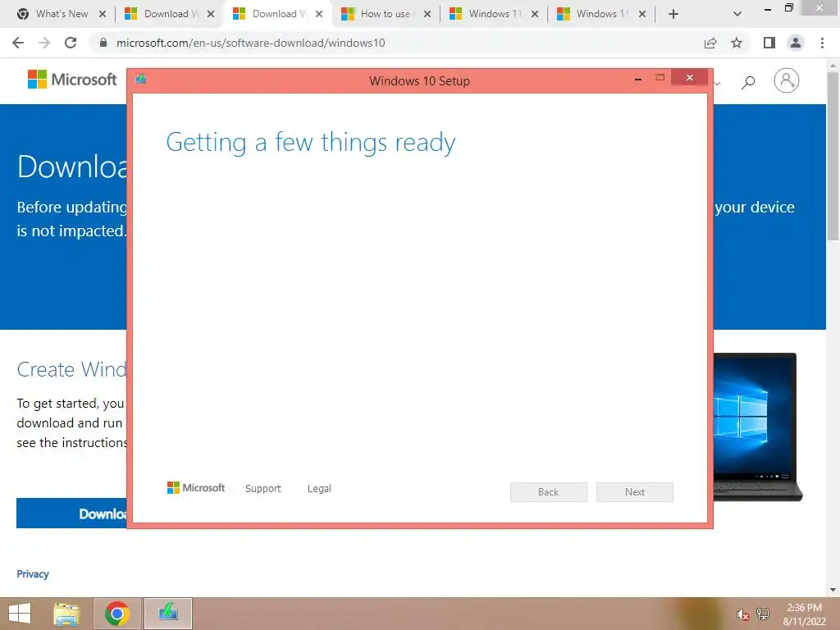The height and width of the screenshot is (630, 840).
Task: Click the Microsoft sign-in account icon
Action: tap(786, 80)
